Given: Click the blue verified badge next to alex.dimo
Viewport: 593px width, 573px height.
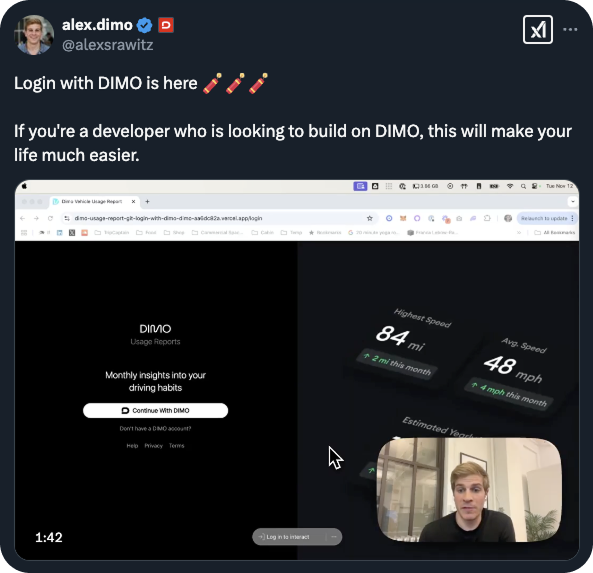Looking at the screenshot, I should (144, 25).
